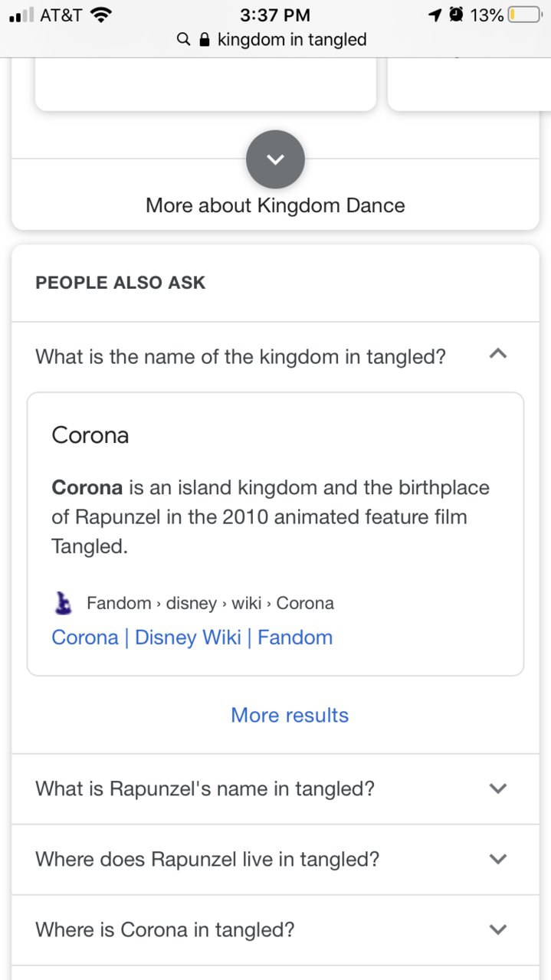Tap the 3:37 PM clock in status bar
551x980 pixels.
point(275,15)
